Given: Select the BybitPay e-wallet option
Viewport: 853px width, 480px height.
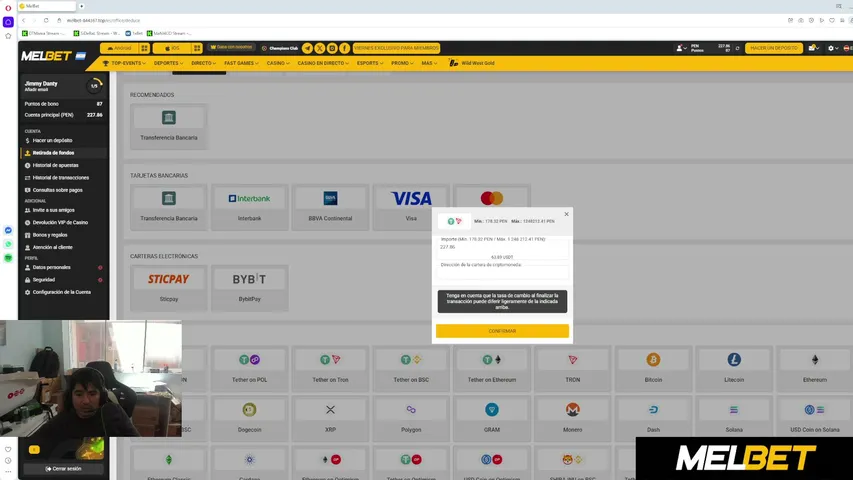Looking at the screenshot, I should tap(250, 288).
